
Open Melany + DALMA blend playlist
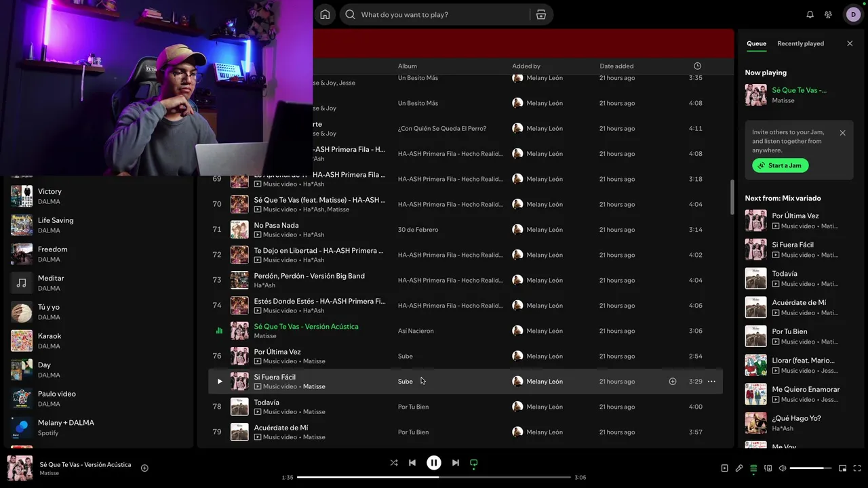99,428
